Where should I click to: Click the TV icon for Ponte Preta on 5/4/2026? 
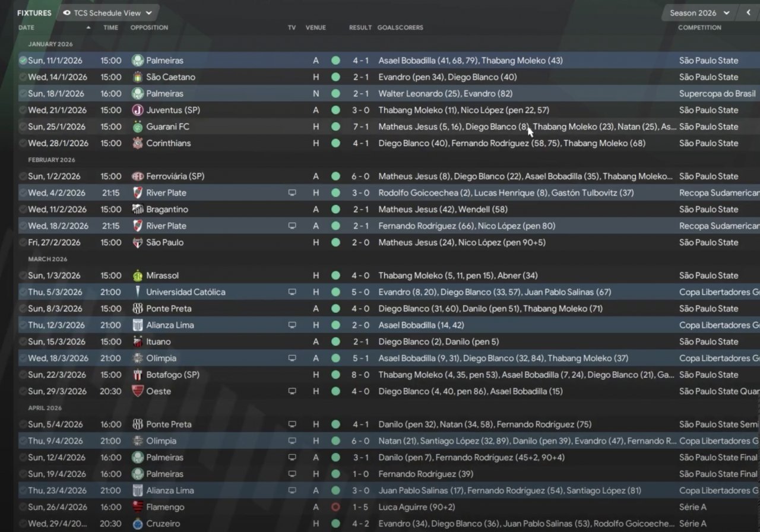click(292, 425)
